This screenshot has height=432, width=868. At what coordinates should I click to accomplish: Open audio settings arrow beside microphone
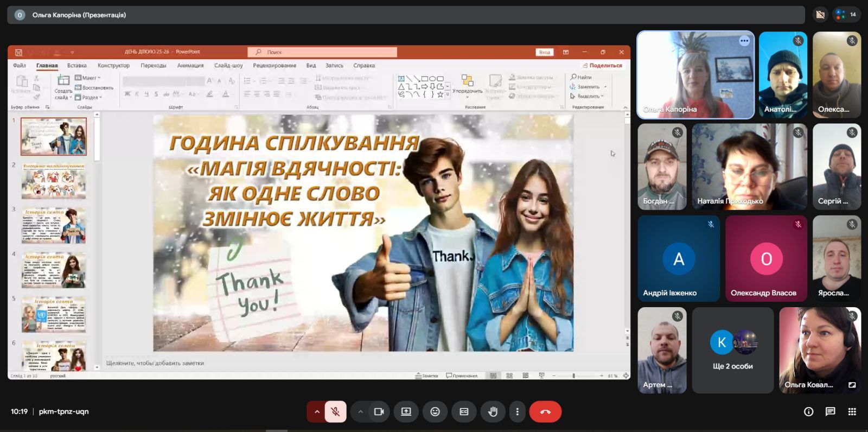[x=317, y=412]
